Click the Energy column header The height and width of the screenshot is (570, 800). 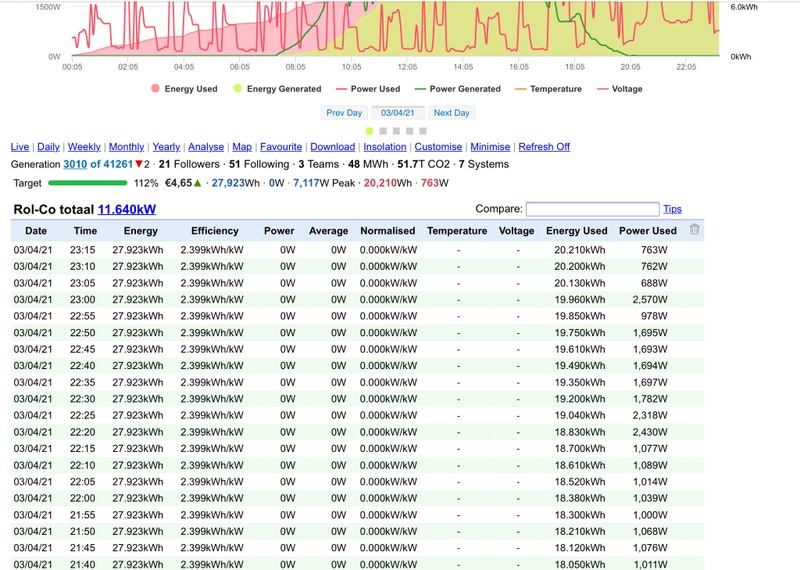140,231
